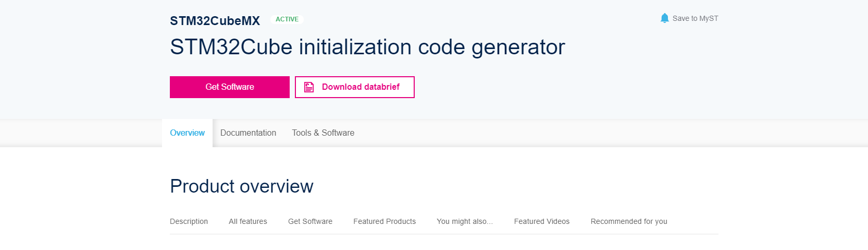Click the green ACTIVE status badge
The height and width of the screenshot is (250, 868).
pos(287,19)
